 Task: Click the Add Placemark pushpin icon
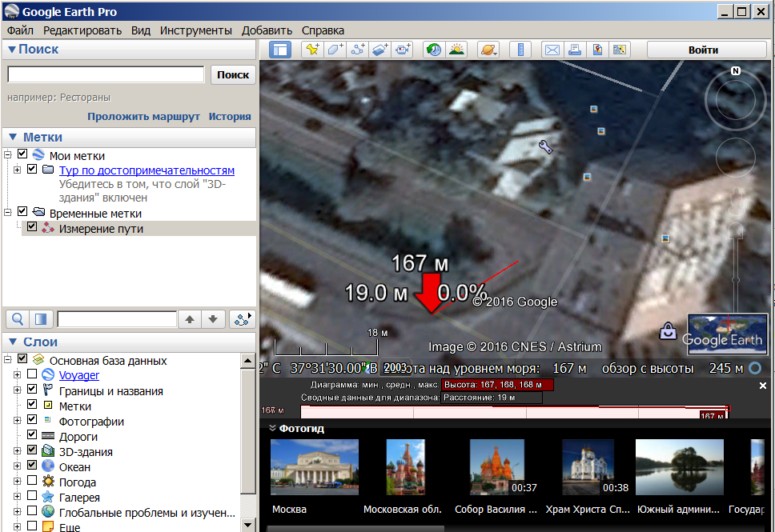tap(311, 50)
